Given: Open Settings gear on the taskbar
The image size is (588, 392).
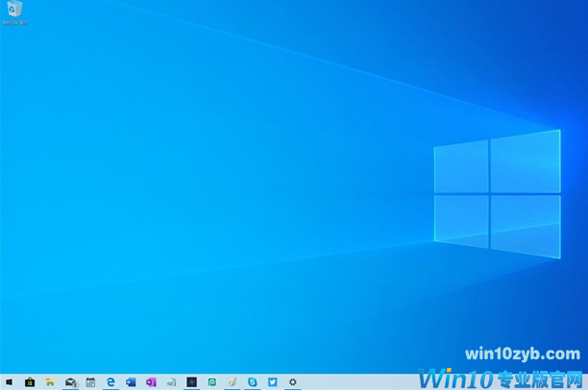Looking at the screenshot, I should 293,382.
